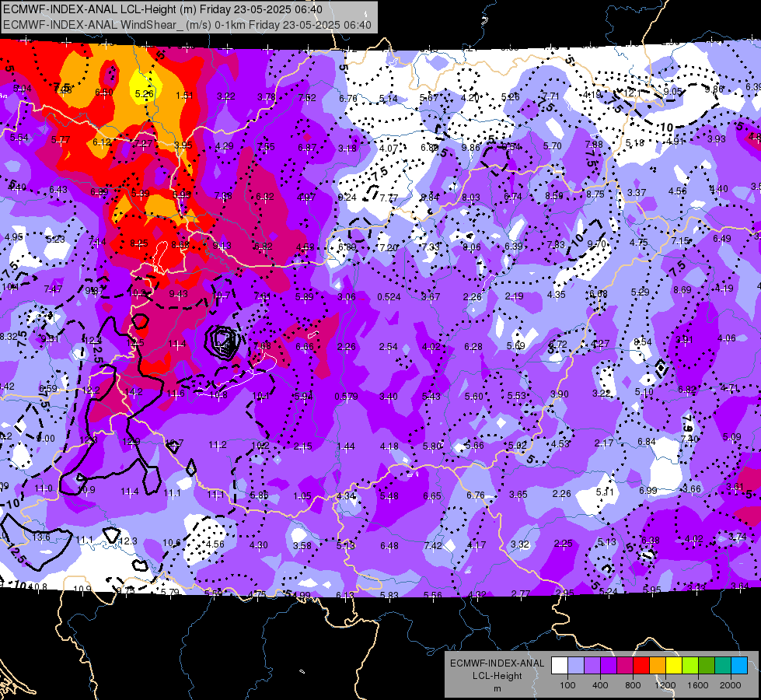Image resolution: width=761 pixels, height=700 pixels.
Task: Click the map value "6.28"
Action: point(473,346)
